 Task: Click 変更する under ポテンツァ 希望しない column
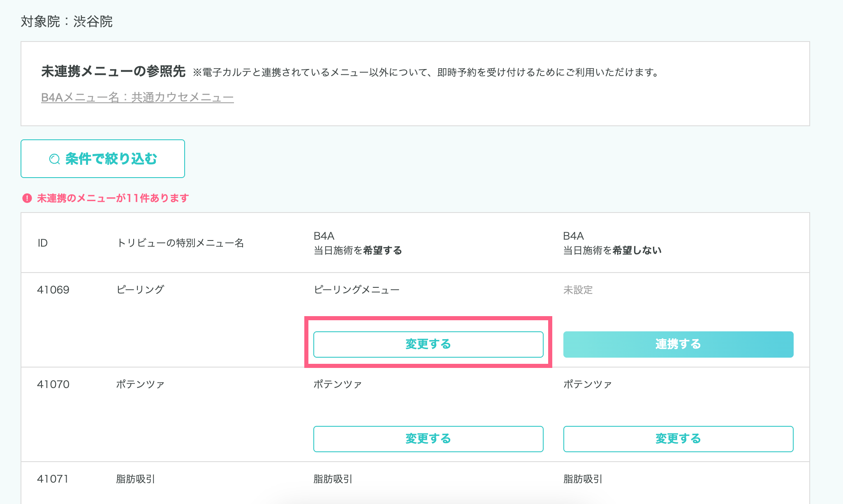[x=678, y=439]
